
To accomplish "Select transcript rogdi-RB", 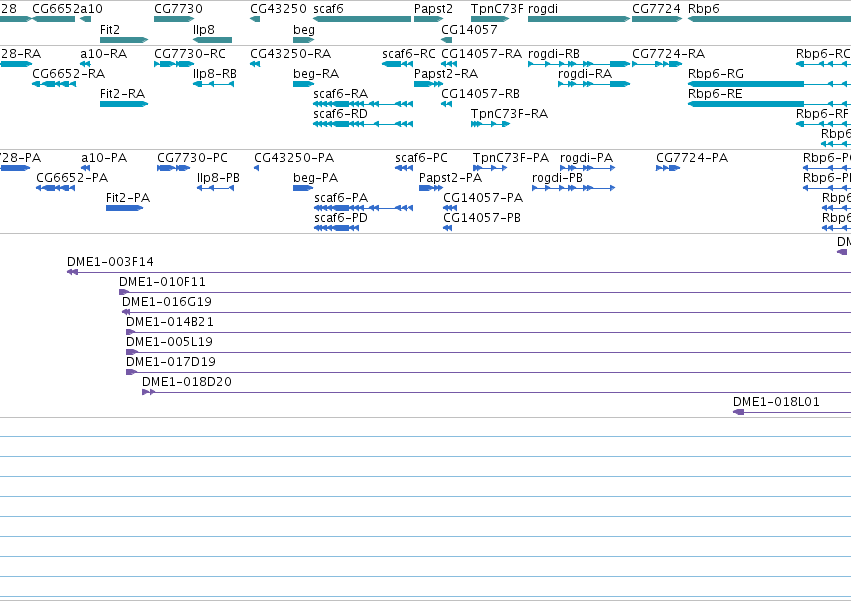I will (579, 64).
